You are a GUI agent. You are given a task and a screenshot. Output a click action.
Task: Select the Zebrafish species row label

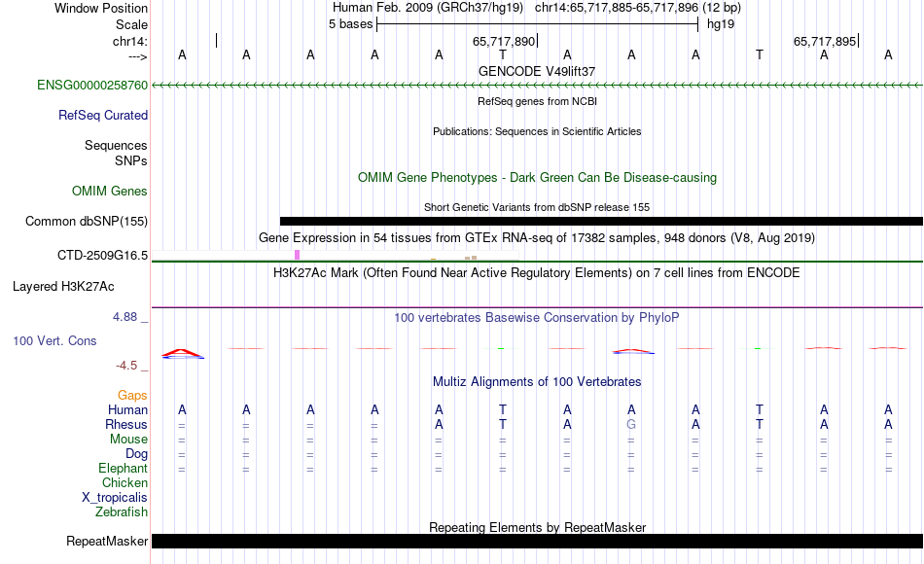(122, 512)
